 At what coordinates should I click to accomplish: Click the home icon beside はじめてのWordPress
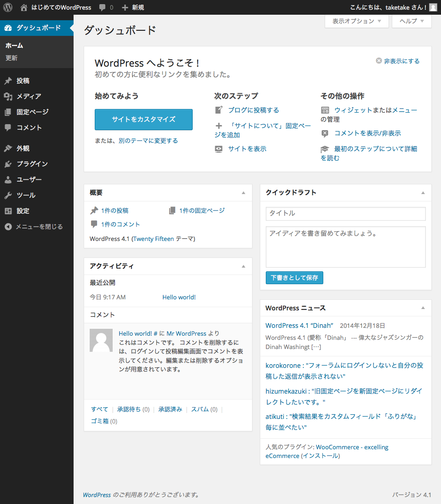coord(24,7)
